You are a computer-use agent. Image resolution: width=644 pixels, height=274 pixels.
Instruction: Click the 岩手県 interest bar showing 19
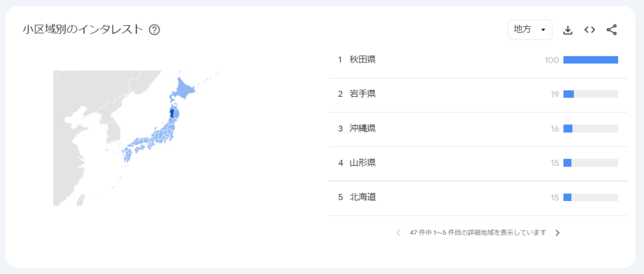591,94
